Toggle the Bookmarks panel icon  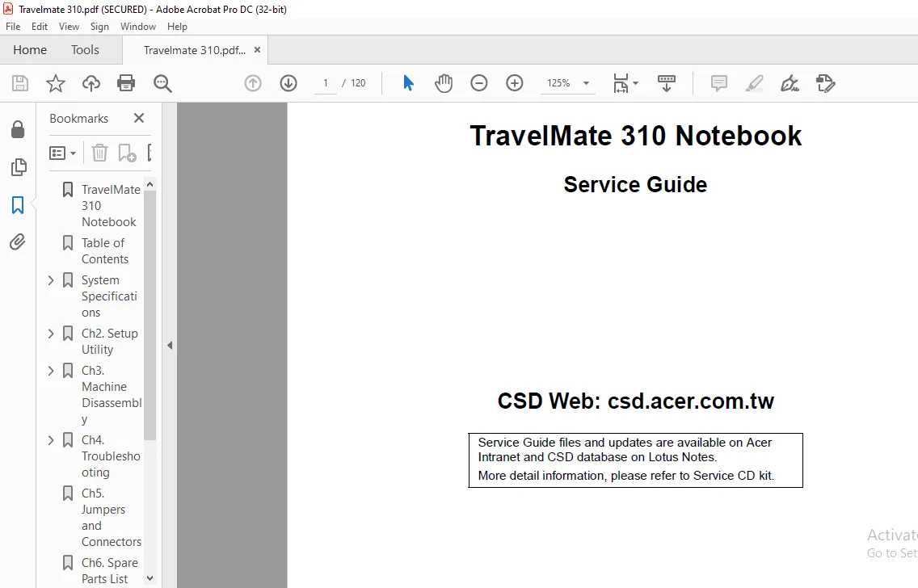tap(18, 205)
